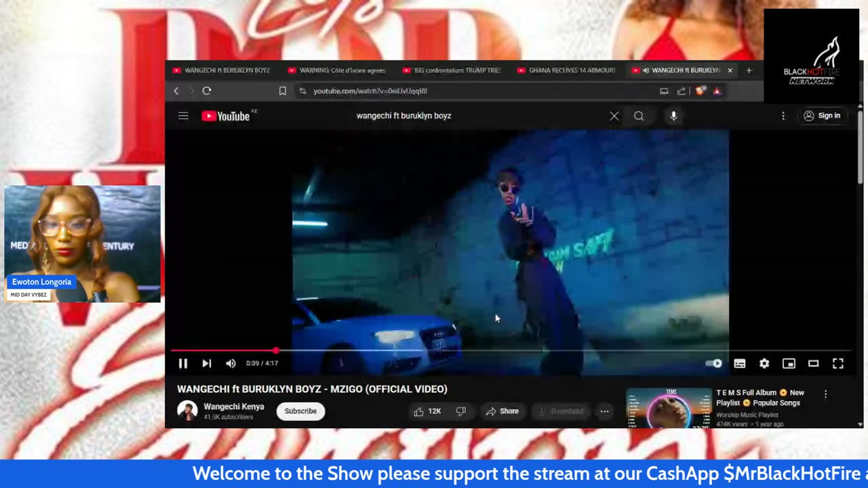
Task: Go back with browser back arrow
Action: point(176,91)
